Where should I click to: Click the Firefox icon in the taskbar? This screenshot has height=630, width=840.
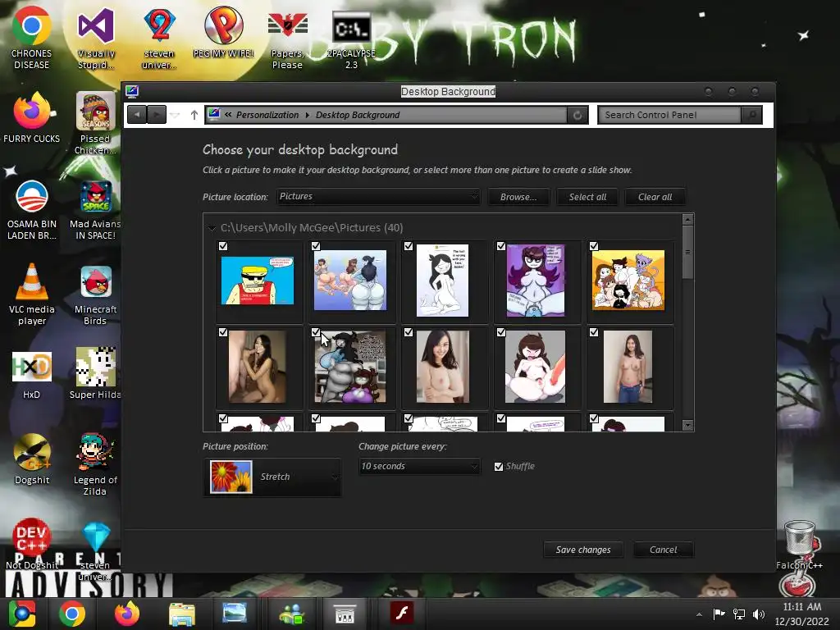tap(127, 614)
